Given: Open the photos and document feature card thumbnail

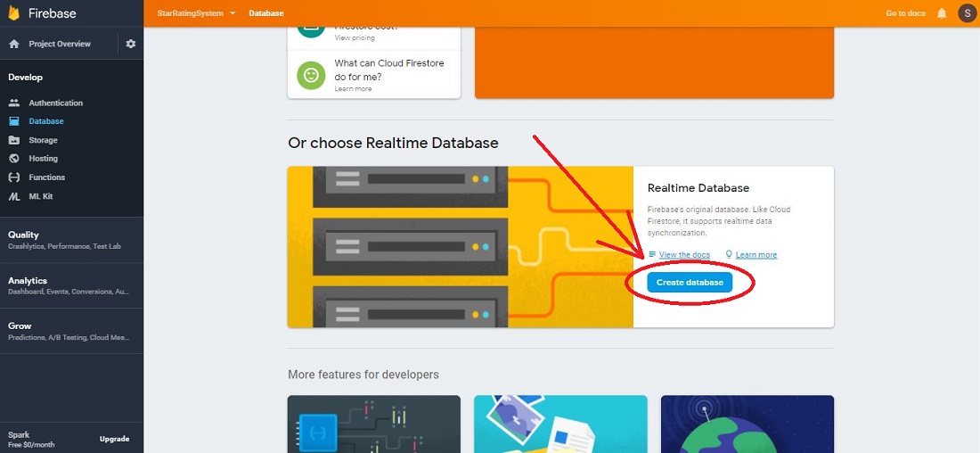Looking at the screenshot, I should pyautogui.click(x=560, y=424).
